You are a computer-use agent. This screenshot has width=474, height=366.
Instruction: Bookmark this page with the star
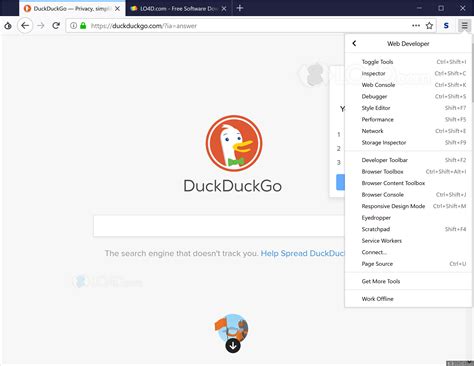pyautogui.click(x=429, y=26)
